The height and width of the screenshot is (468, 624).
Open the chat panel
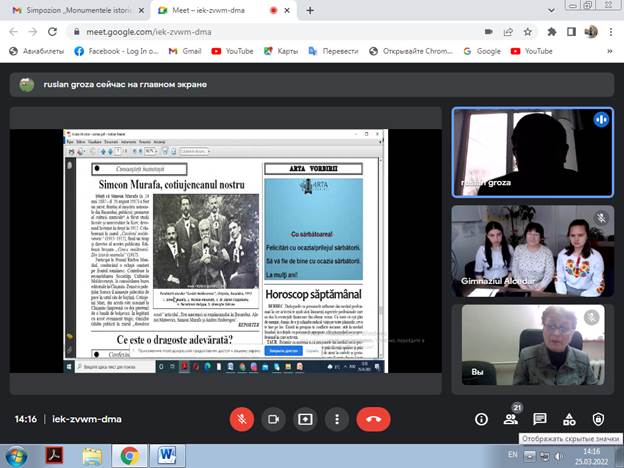click(x=540, y=419)
